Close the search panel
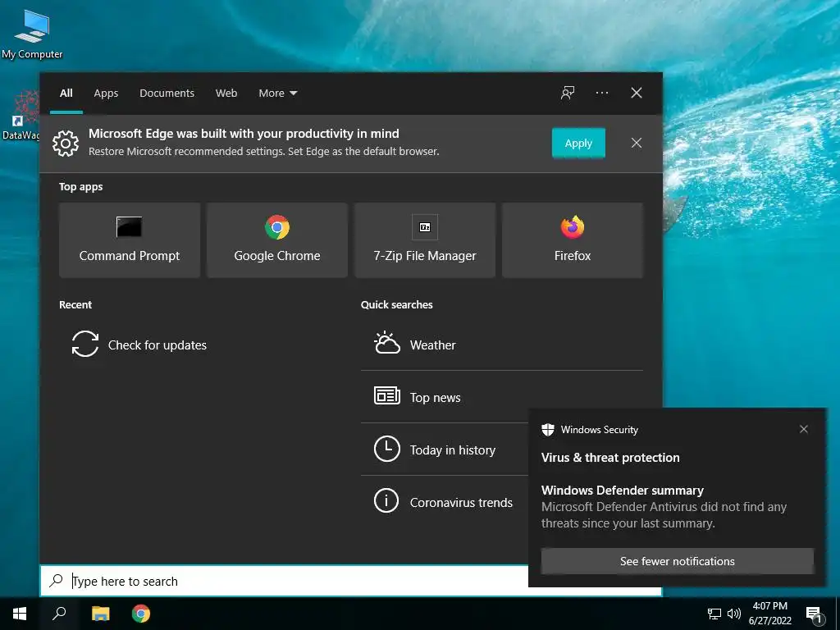 [x=636, y=94]
